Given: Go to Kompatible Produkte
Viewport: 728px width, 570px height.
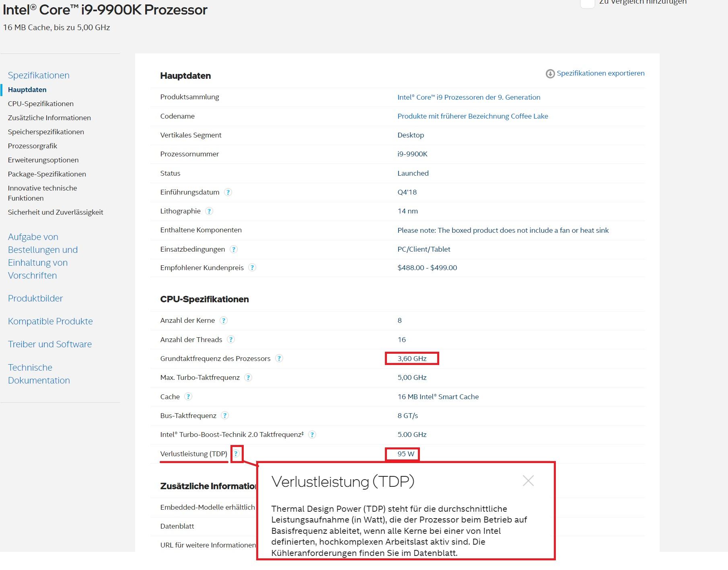Looking at the screenshot, I should pos(50,321).
